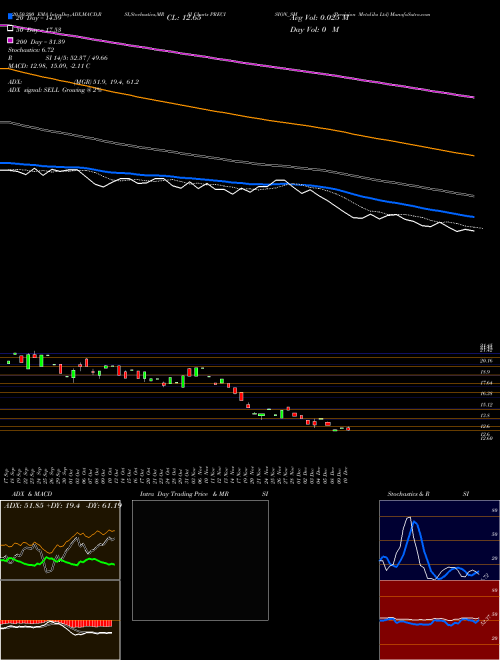
Task: Click the blue 20 Day EMA legend swatch
Action: tap(10, 16)
